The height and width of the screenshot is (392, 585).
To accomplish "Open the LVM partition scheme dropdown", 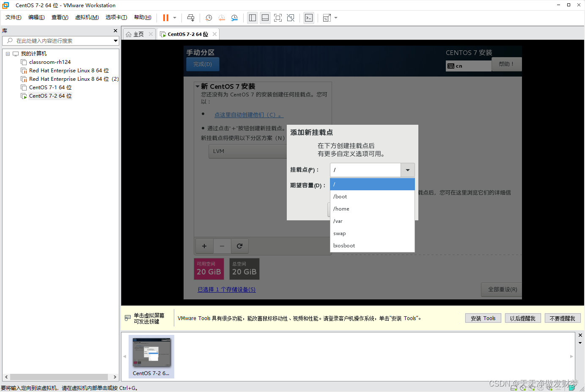I will (248, 151).
